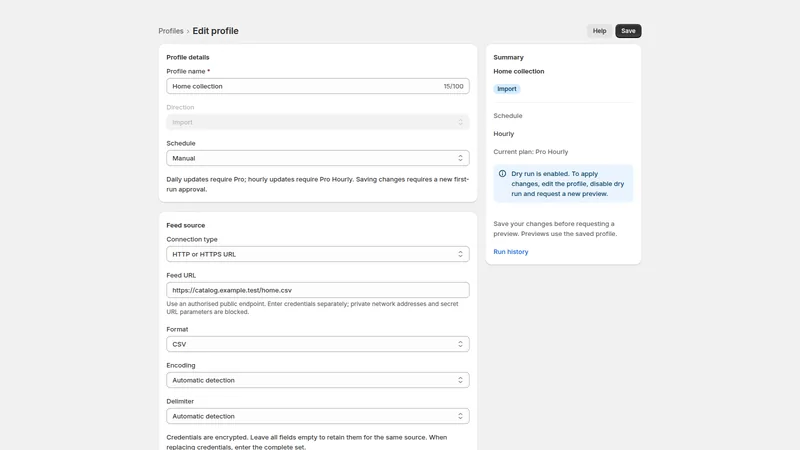Click the Current plan: Pro Hourly text

[x=530, y=152]
